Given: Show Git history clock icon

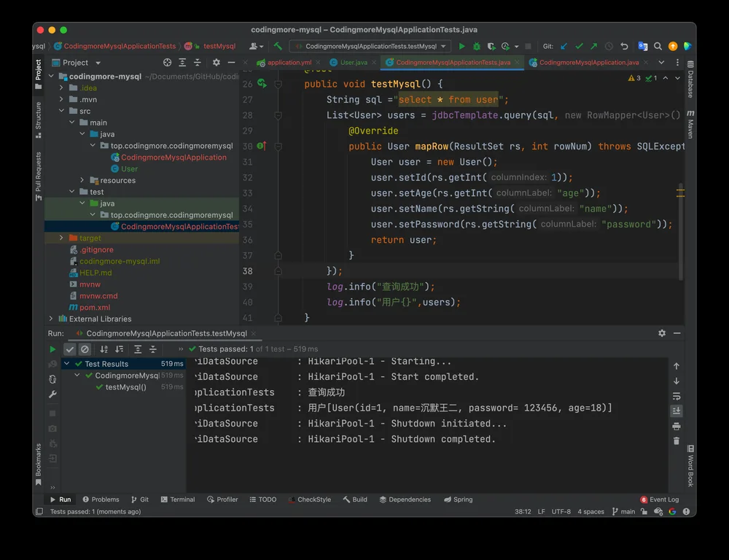Looking at the screenshot, I should (609, 46).
